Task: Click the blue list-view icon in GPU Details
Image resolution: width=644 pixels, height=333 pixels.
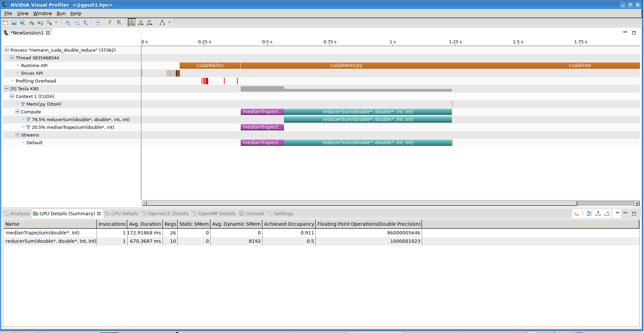Action: (589, 214)
